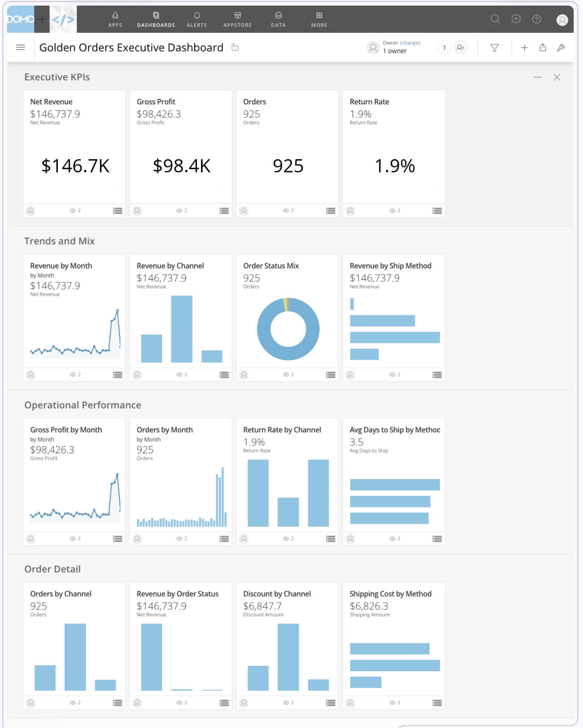Switch to the Alerts tab
This screenshot has height=728, width=583.
point(197,20)
